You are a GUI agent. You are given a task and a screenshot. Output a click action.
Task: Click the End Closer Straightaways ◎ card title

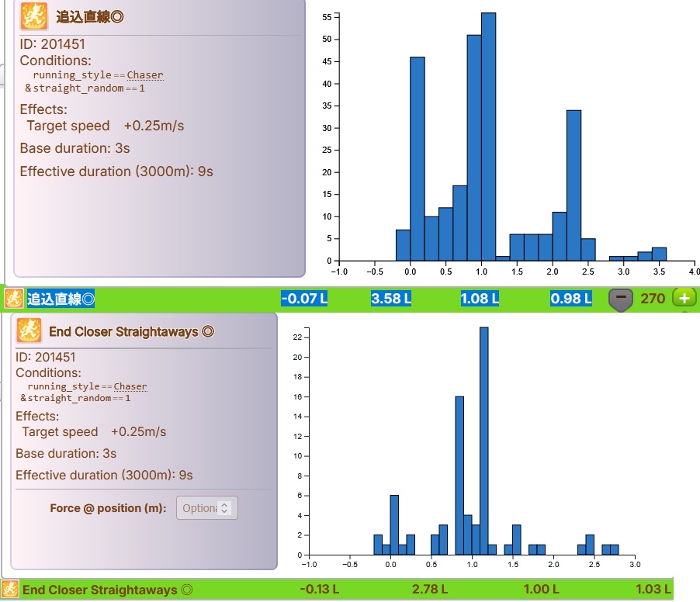132,331
